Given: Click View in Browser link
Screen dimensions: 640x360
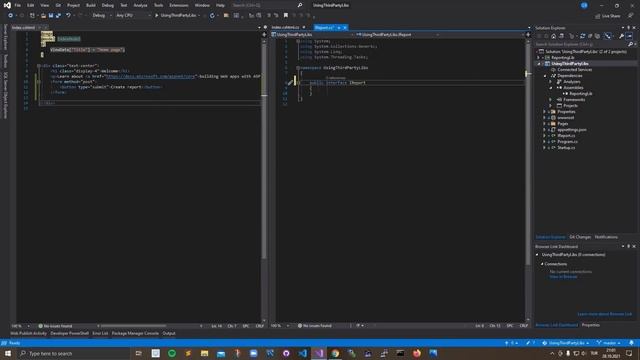Looking at the screenshot, I should coord(563,277).
